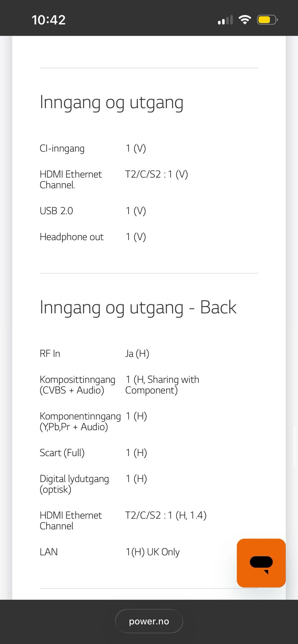This screenshot has height=644, width=298.
Task: Select the CI-inngang label
Action: coord(62,148)
